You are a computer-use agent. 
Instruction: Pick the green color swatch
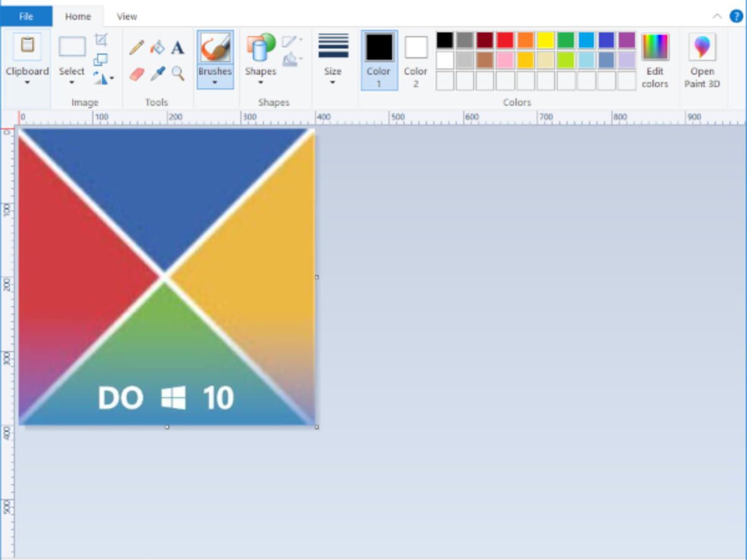pos(566,40)
